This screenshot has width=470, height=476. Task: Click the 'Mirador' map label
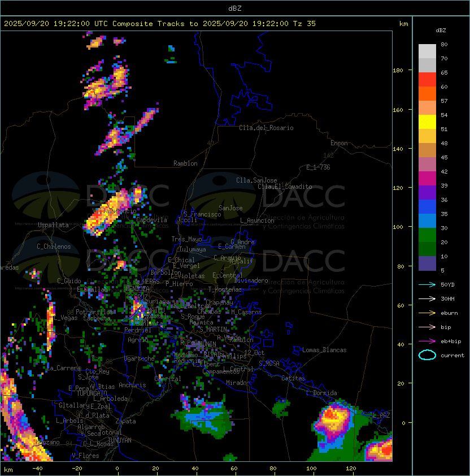(238, 383)
